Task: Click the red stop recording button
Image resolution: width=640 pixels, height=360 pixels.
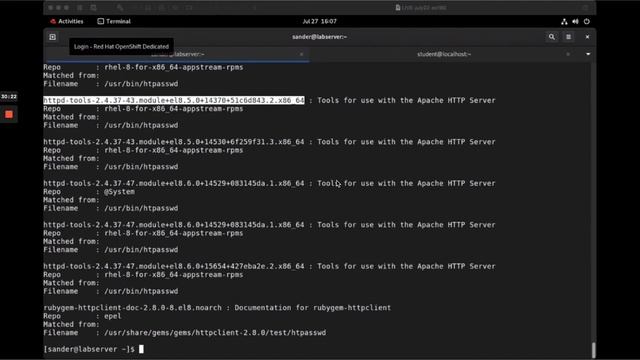Action: click(x=9, y=115)
